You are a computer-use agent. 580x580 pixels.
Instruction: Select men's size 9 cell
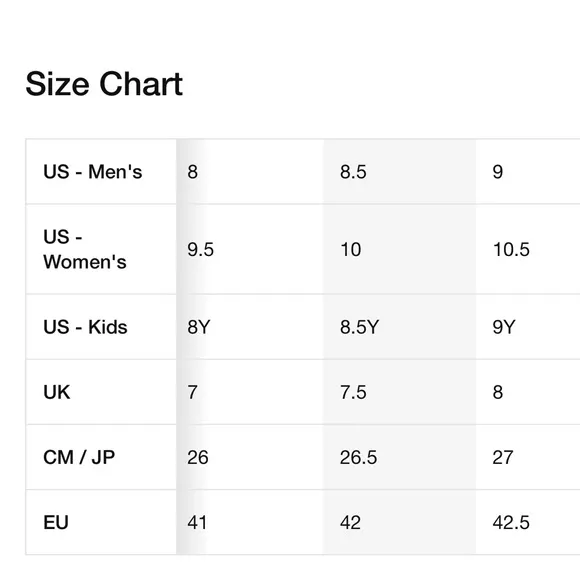528,172
